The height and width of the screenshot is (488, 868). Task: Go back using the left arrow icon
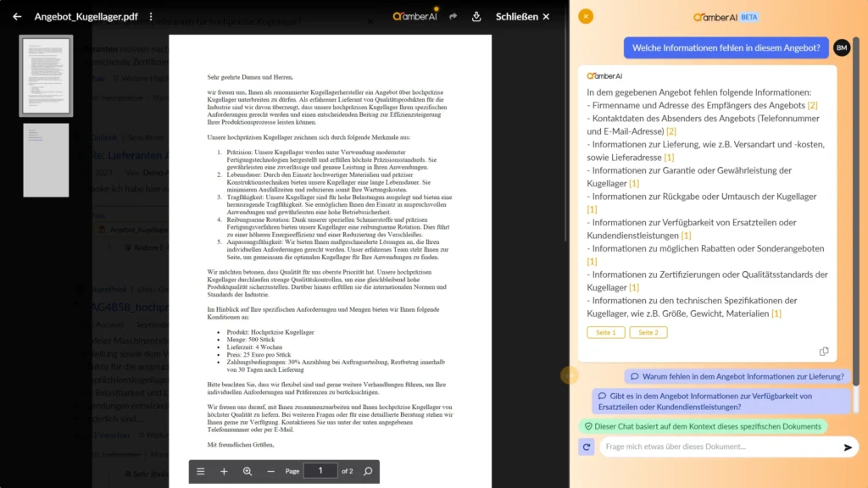[15, 16]
